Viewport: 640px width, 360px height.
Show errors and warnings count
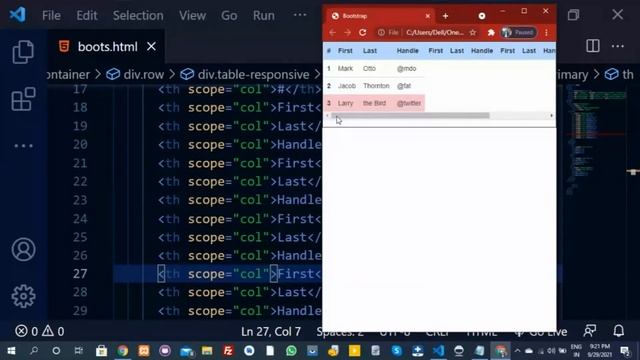[x=40, y=331]
